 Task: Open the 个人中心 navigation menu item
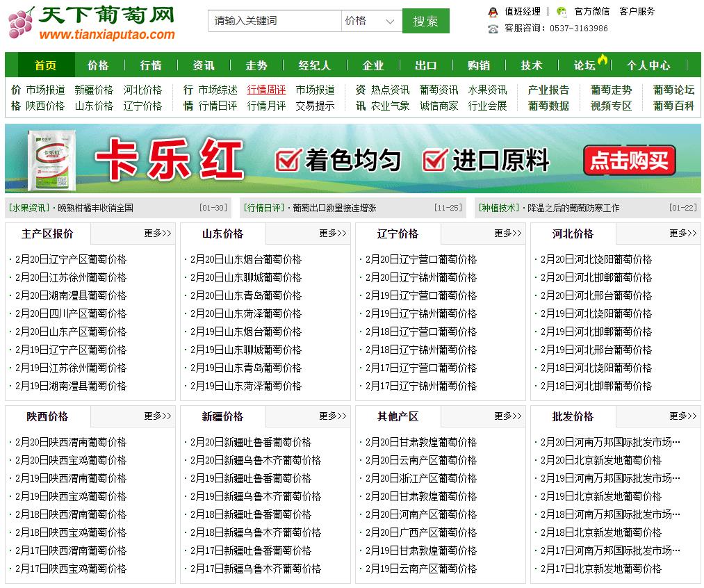tap(648, 65)
